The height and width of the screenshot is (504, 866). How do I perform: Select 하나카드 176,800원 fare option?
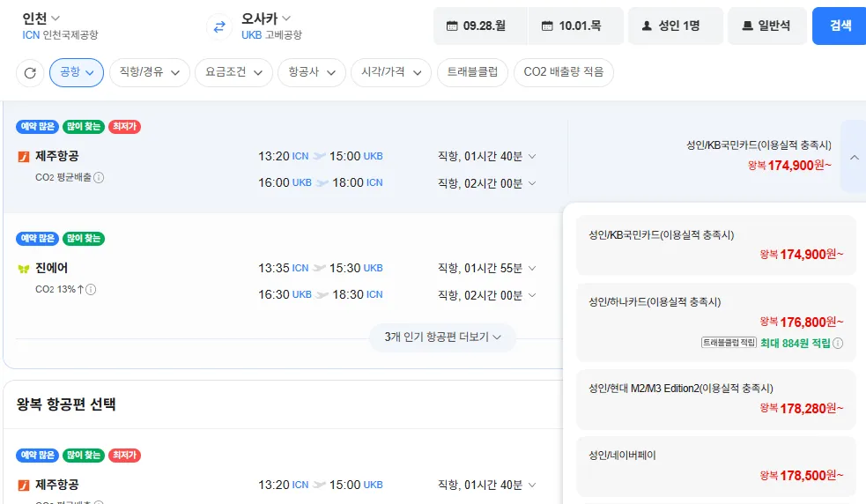coord(715,322)
